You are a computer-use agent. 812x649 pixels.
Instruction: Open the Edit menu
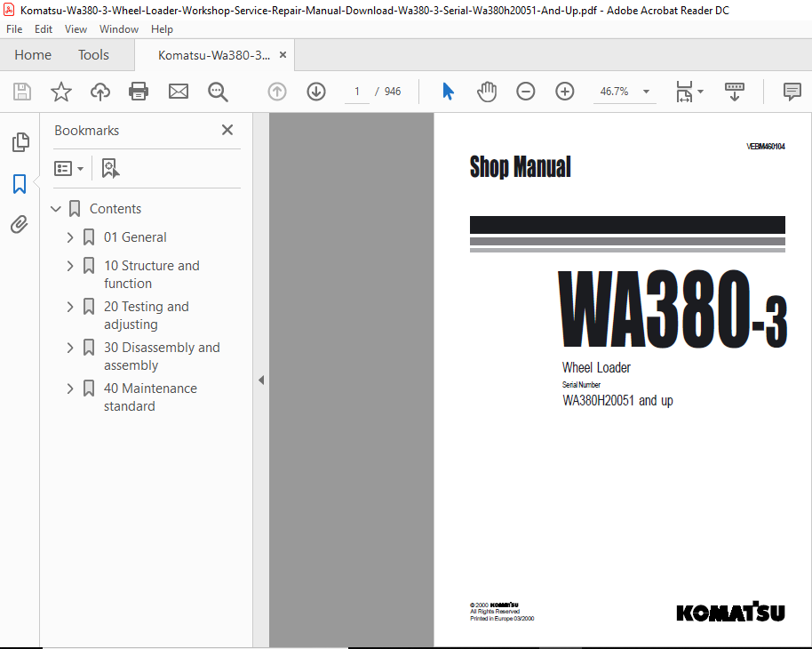(44, 29)
